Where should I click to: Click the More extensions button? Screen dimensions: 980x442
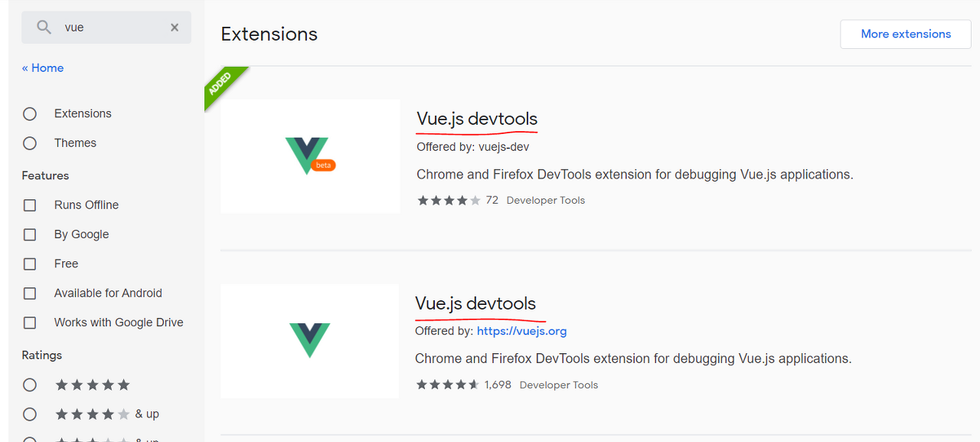point(905,34)
